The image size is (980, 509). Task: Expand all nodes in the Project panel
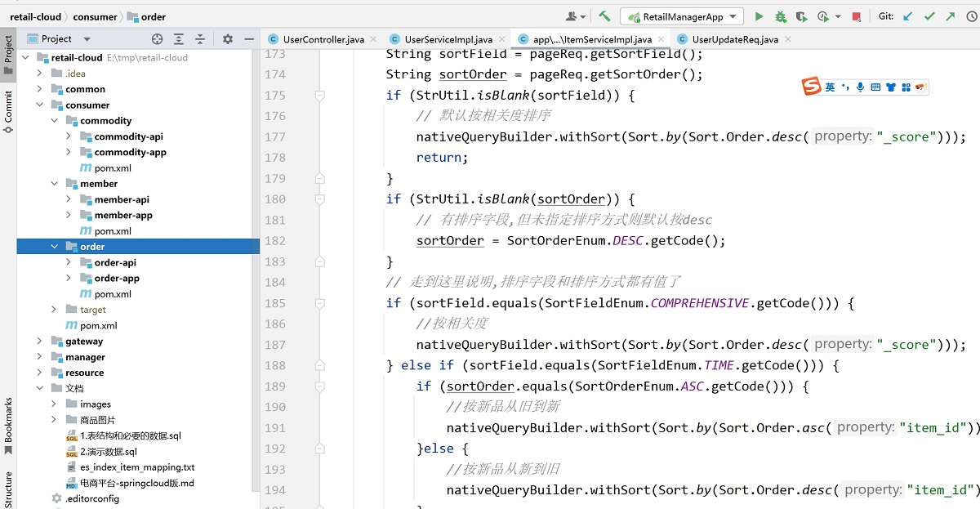tap(179, 39)
